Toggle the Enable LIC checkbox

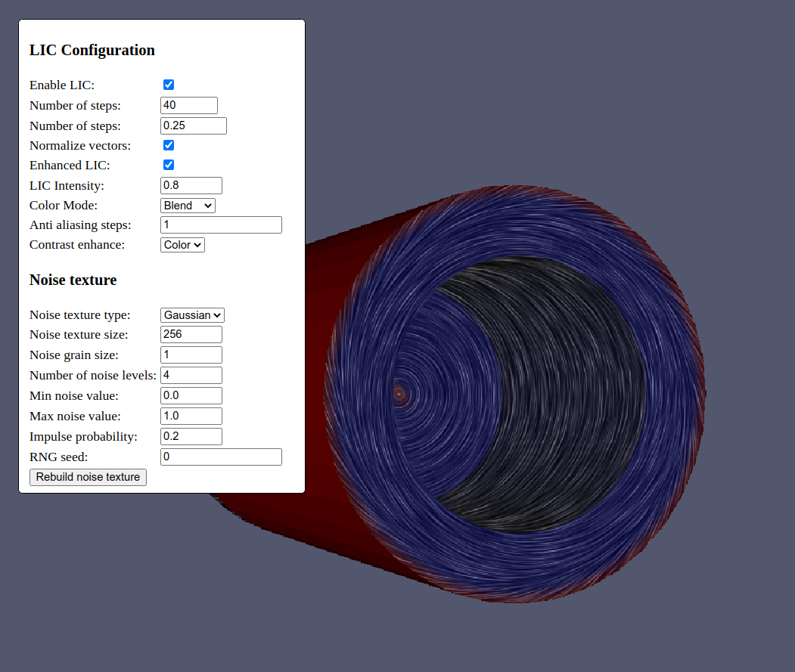(168, 85)
